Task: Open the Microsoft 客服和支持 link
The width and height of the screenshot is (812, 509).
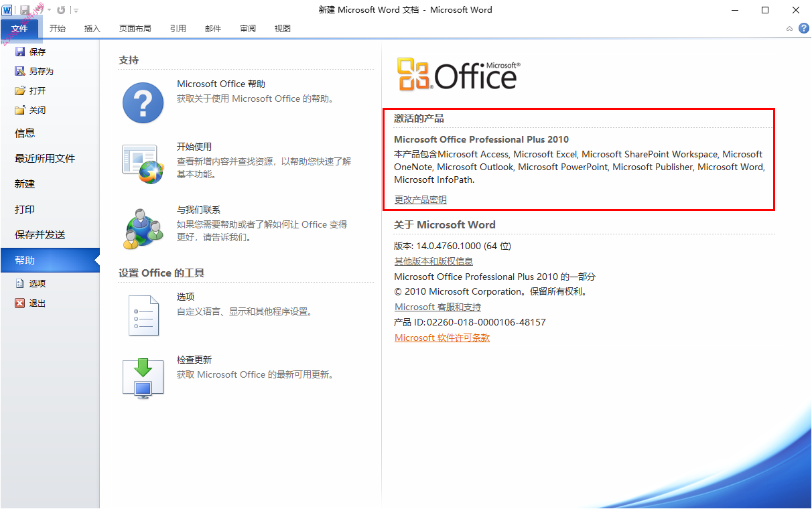Action: [437, 307]
